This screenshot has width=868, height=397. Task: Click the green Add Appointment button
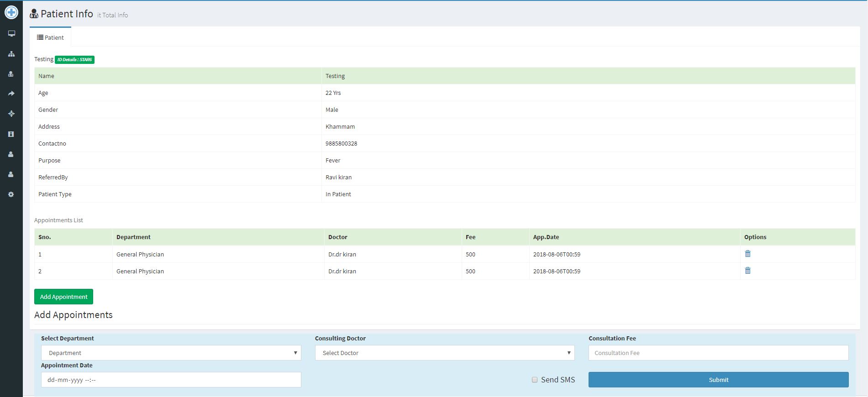pyautogui.click(x=63, y=297)
